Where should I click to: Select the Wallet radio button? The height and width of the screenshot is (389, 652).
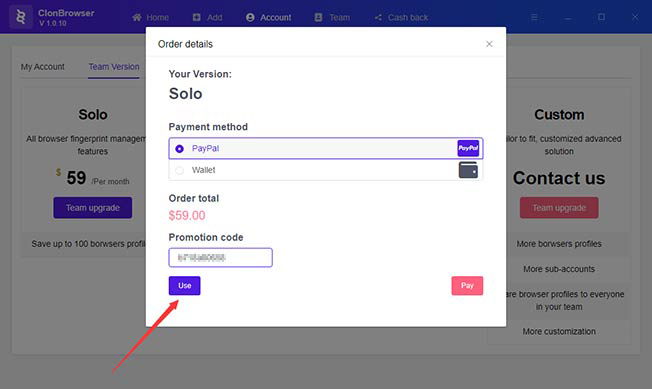[x=179, y=170]
